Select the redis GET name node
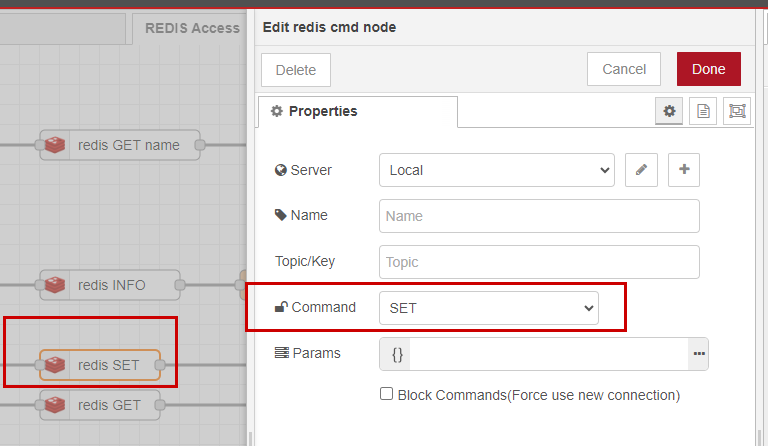Image resolution: width=768 pixels, height=446 pixels. [120, 145]
